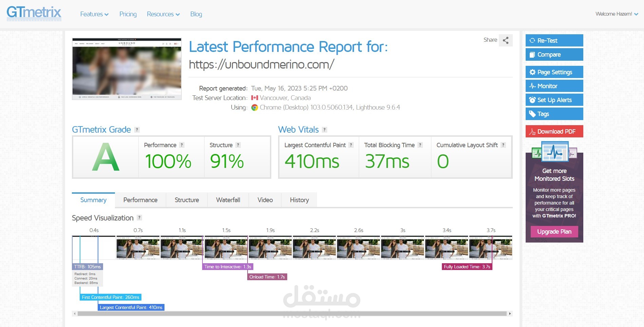Switch to the Video tab
This screenshot has height=327, width=644.
click(x=265, y=200)
